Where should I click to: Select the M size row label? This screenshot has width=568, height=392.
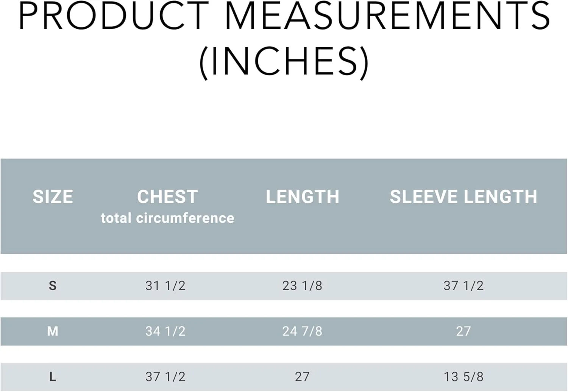[53, 331]
